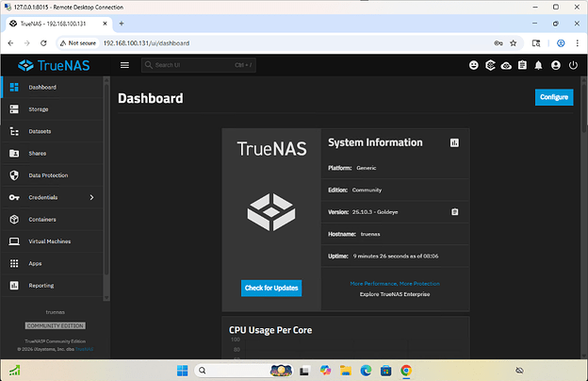This screenshot has width=588, height=381.
Task: Click the address bar URL
Action: [146, 43]
